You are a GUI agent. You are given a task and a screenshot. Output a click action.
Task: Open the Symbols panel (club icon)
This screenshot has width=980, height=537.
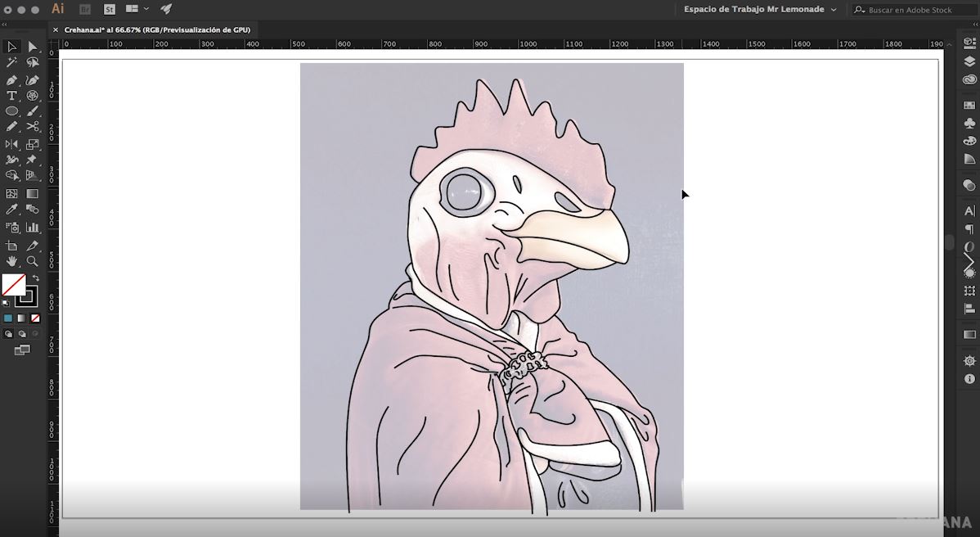coord(969,123)
